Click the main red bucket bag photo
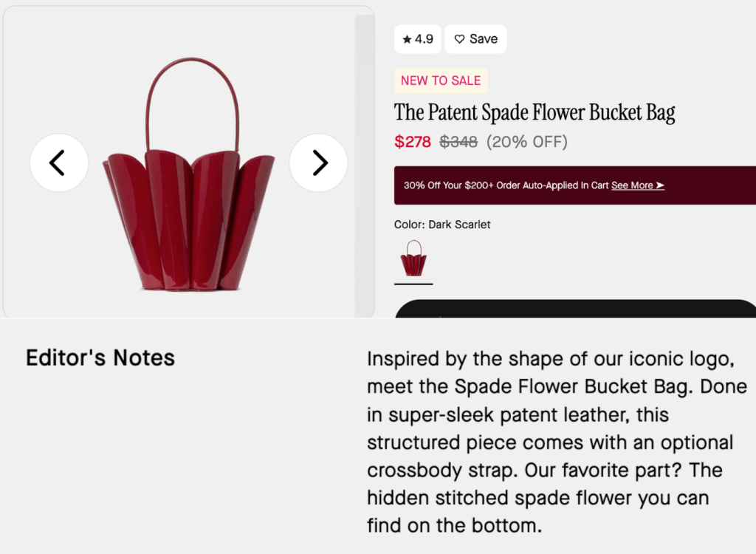 tap(189, 214)
